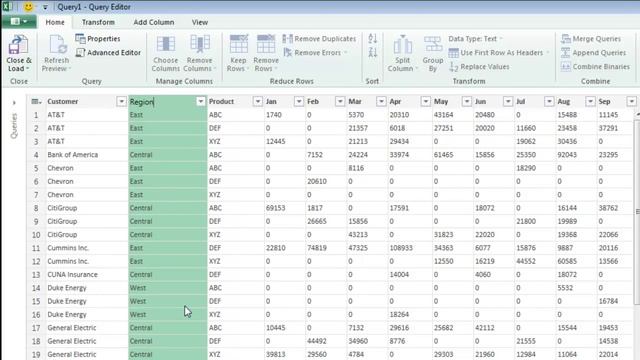Select row number 4
Viewport: 640px width, 360px height.
point(36,155)
